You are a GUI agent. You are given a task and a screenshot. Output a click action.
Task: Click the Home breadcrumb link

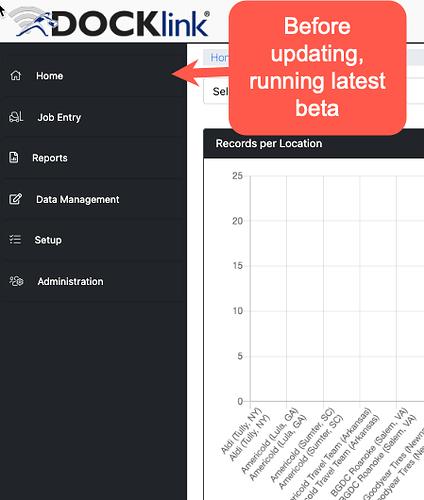(x=219, y=58)
